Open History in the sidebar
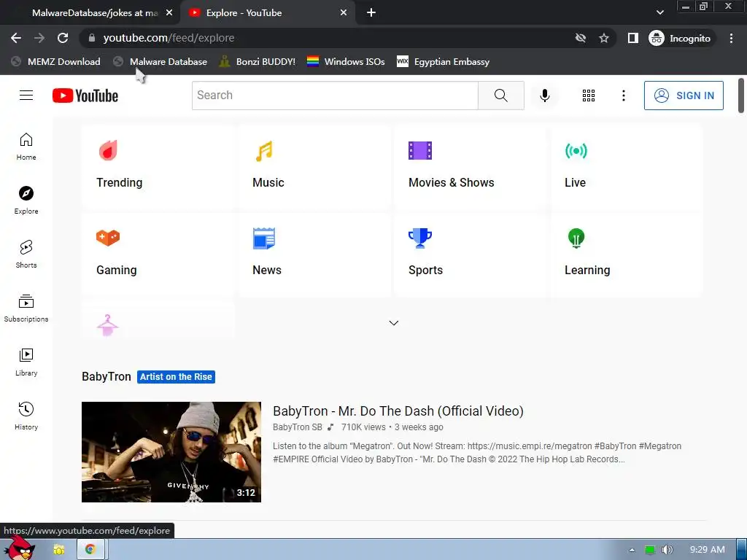The height and width of the screenshot is (560, 747). (26, 416)
